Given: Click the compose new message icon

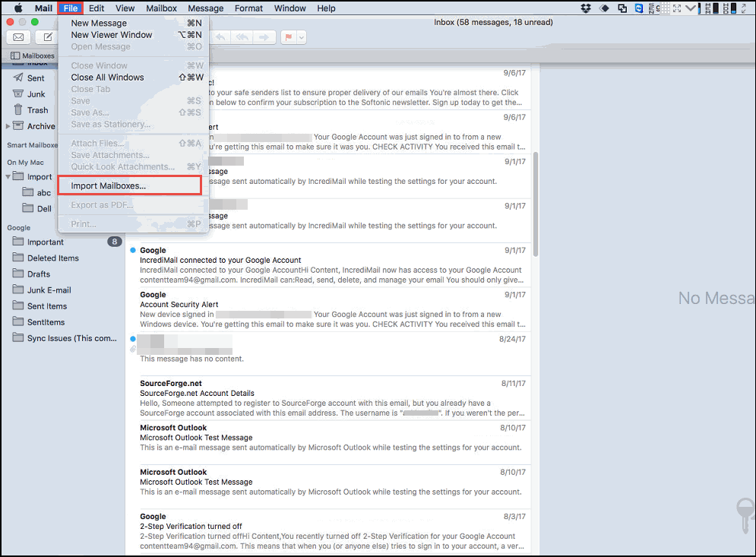Looking at the screenshot, I should click(x=47, y=37).
